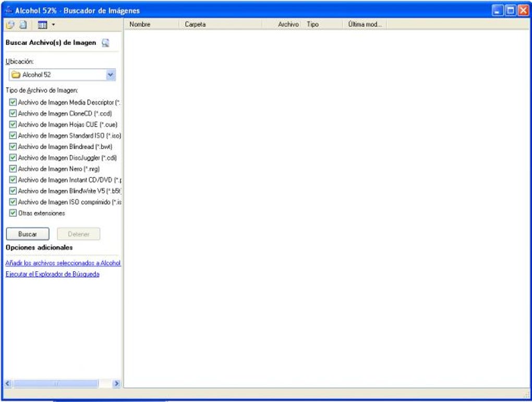This screenshot has width=532, height=402.
Task: Toggle Standard ISO (*.iso) checkbox
Action: pyautogui.click(x=13, y=136)
